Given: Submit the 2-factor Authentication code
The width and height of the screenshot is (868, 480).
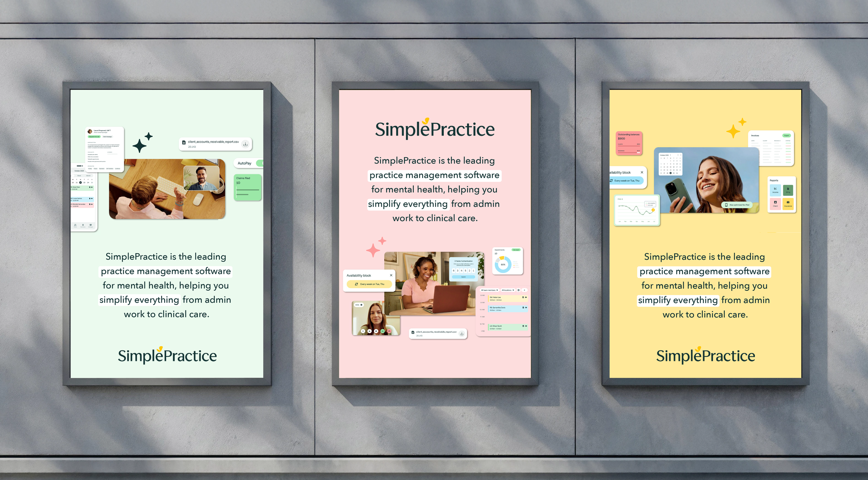Looking at the screenshot, I should click(x=464, y=277).
